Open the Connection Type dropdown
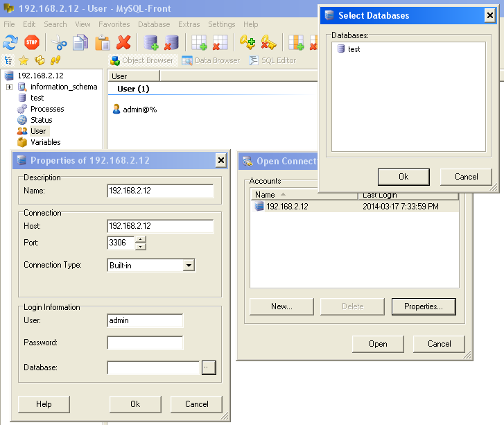 [189, 265]
